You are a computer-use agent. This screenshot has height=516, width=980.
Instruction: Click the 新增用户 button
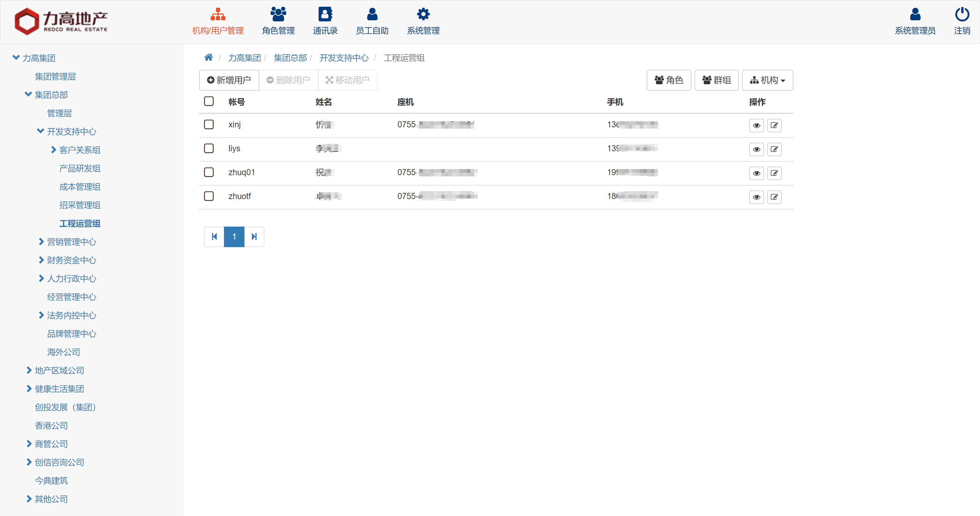229,80
